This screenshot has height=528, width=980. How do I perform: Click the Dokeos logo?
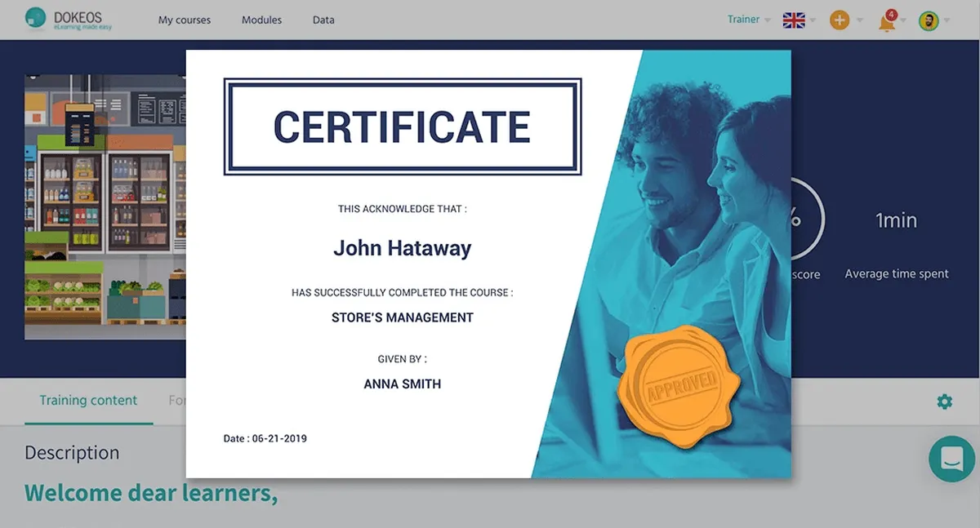pos(69,19)
